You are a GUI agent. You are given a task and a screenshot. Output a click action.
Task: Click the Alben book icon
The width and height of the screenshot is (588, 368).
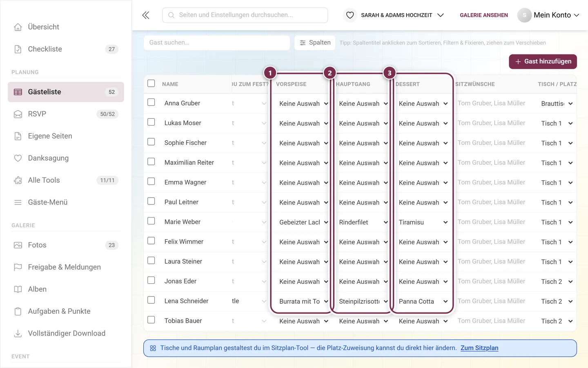tap(18, 289)
